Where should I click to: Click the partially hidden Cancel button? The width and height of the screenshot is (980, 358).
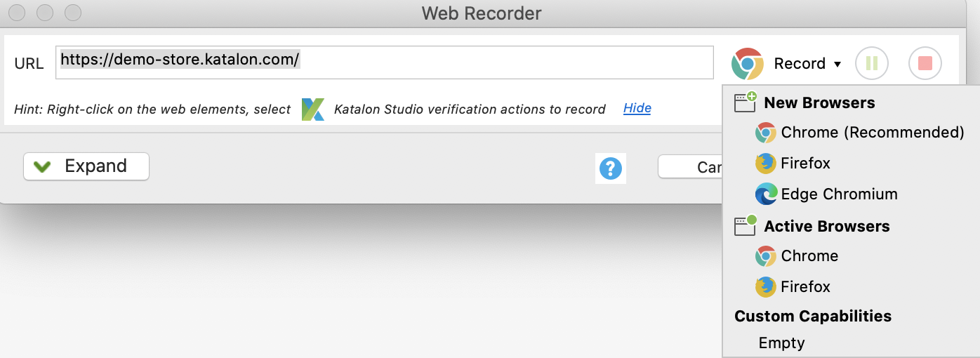click(x=690, y=167)
